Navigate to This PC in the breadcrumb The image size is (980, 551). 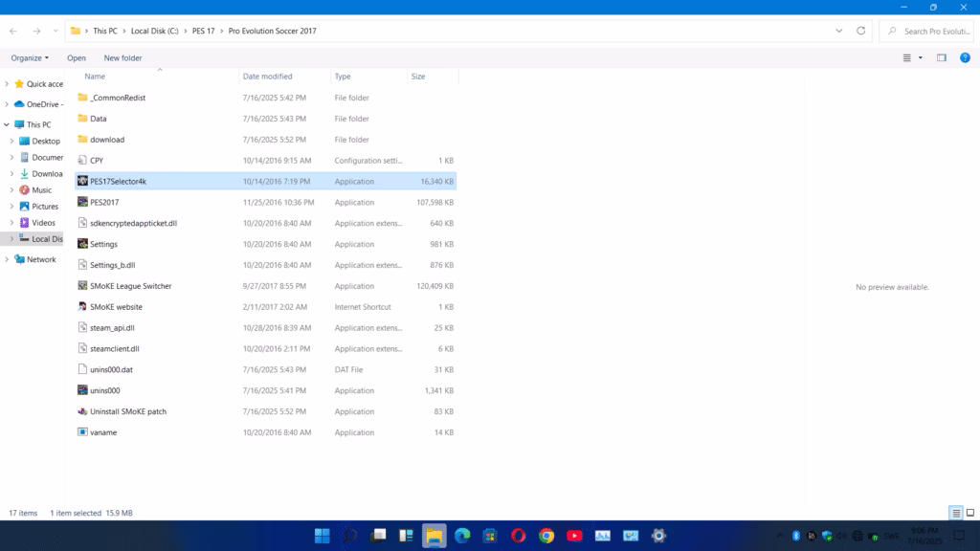[x=105, y=31]
